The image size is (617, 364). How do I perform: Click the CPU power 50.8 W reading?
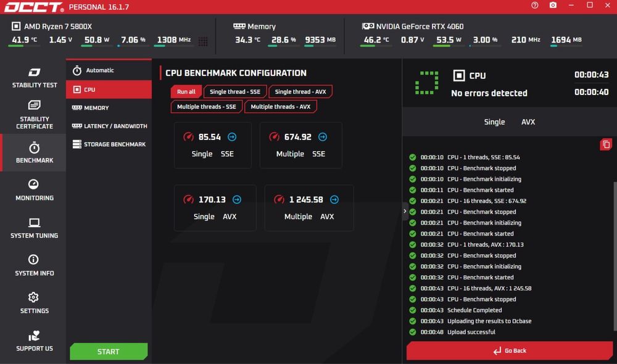coord(97,39)
